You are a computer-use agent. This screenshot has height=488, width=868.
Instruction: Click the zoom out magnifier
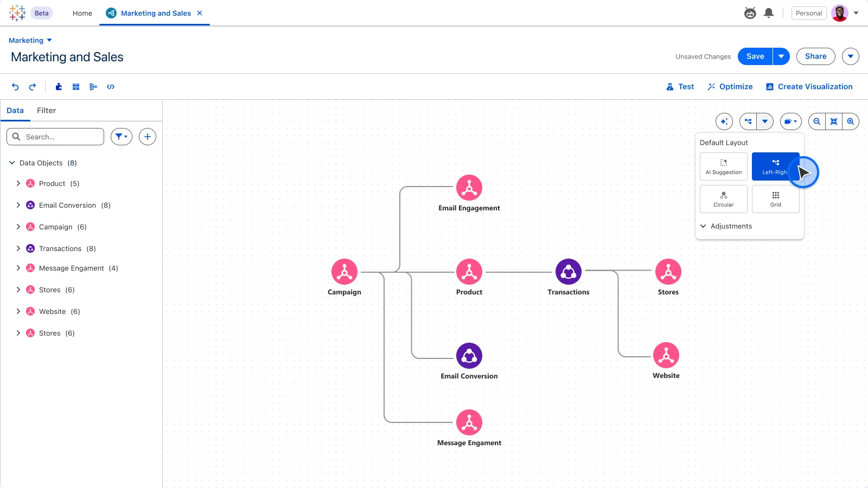(817, 121)
